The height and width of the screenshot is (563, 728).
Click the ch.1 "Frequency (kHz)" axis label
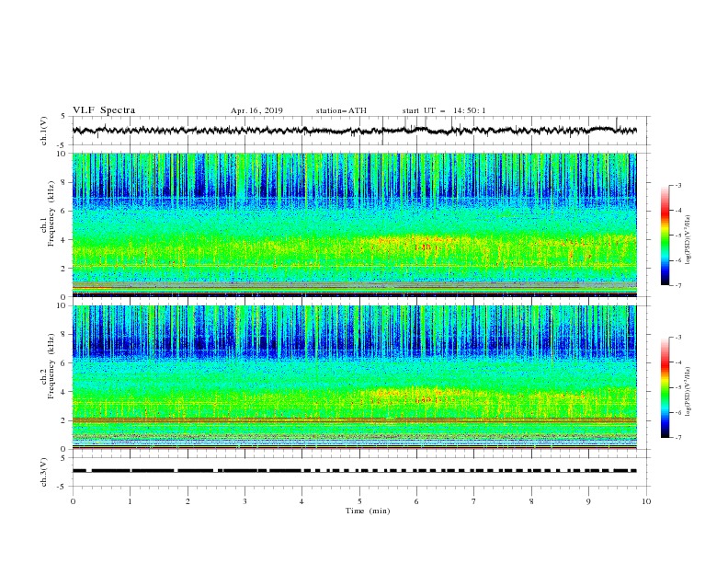(x=51, y=213)
